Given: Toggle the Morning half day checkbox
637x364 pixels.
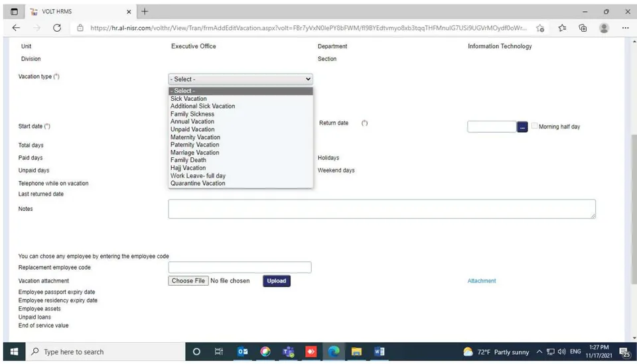Looking at the screenshot, I should coord(534,126).
